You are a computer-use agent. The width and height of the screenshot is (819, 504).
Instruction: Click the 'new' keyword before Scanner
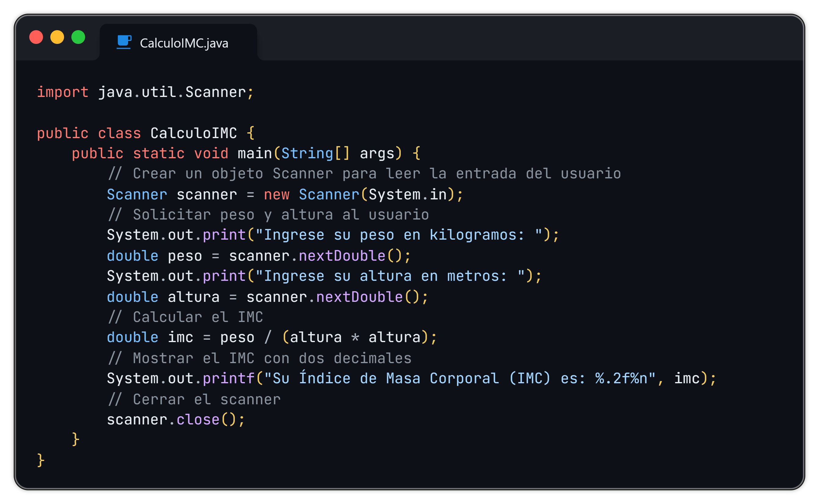[276, 194]
